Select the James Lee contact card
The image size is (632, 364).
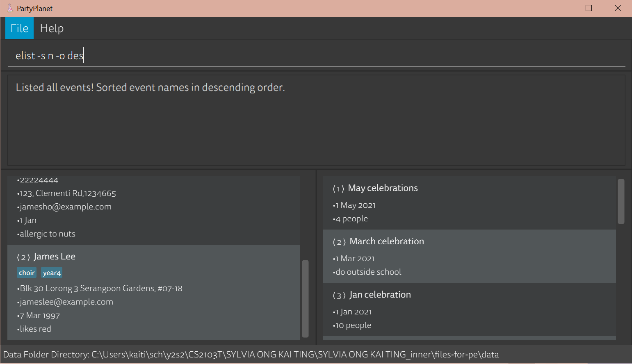tap(154, 292)
